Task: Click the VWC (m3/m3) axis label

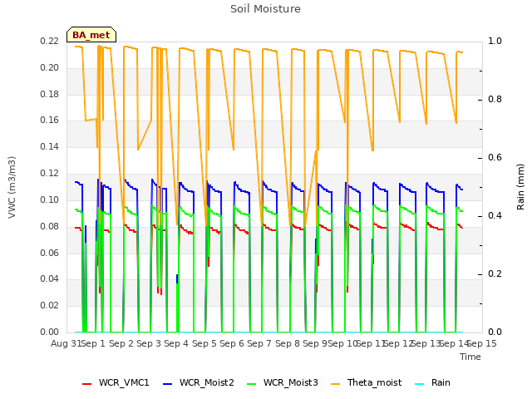Action: 12,187
